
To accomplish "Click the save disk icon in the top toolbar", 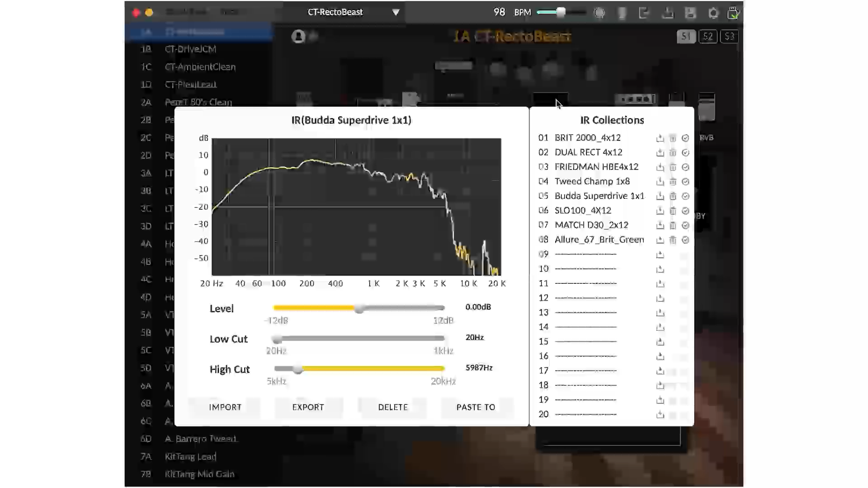I will [x=690, y=13].
